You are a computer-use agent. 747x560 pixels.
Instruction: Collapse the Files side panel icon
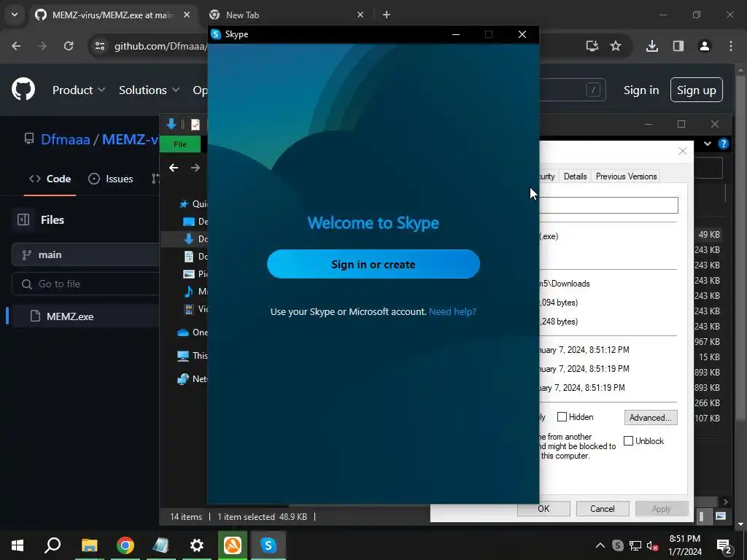23,219
